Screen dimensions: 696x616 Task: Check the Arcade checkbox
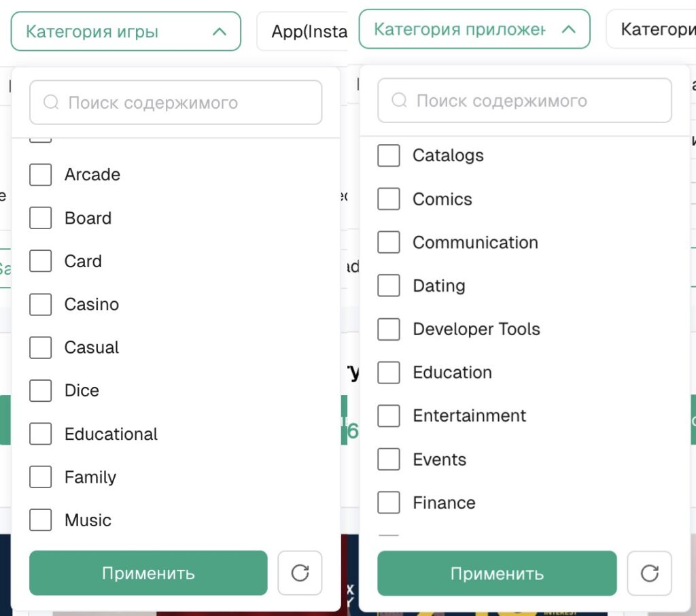point(40,175)
